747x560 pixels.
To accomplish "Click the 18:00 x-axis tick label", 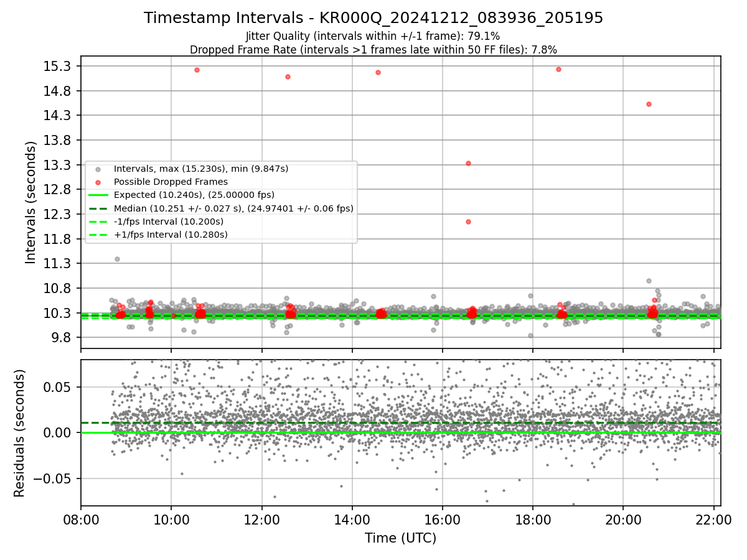I will [533, 520].
